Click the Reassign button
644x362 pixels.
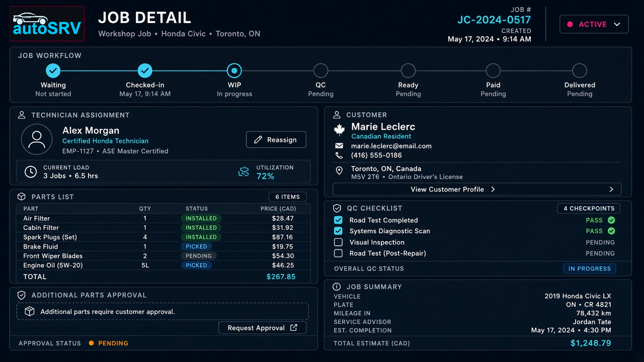click(276, 140)
